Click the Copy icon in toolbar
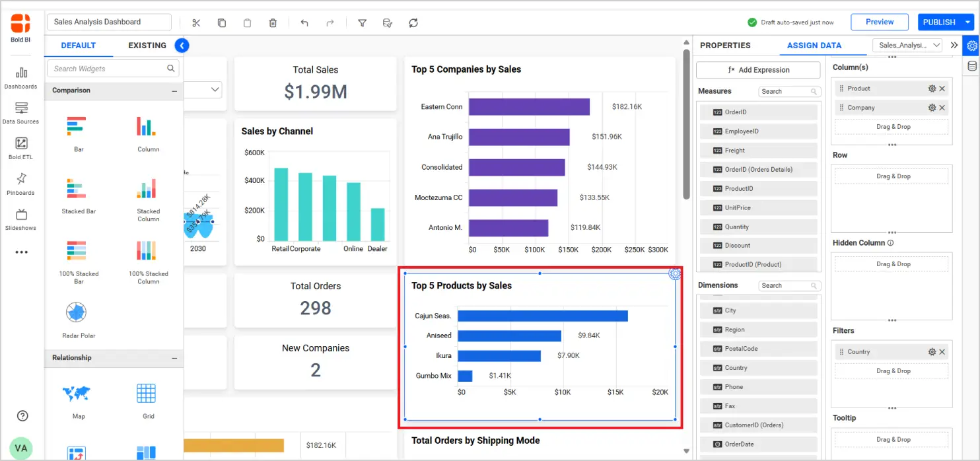 [222, 23]
